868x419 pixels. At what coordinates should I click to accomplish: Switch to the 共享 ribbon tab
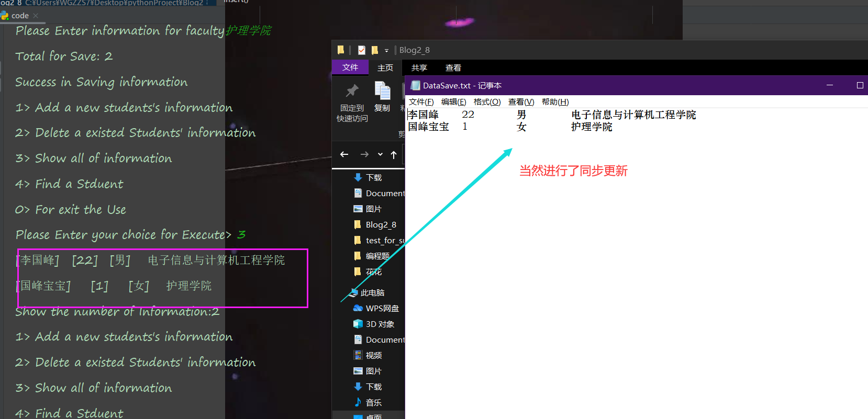(419, 68)
